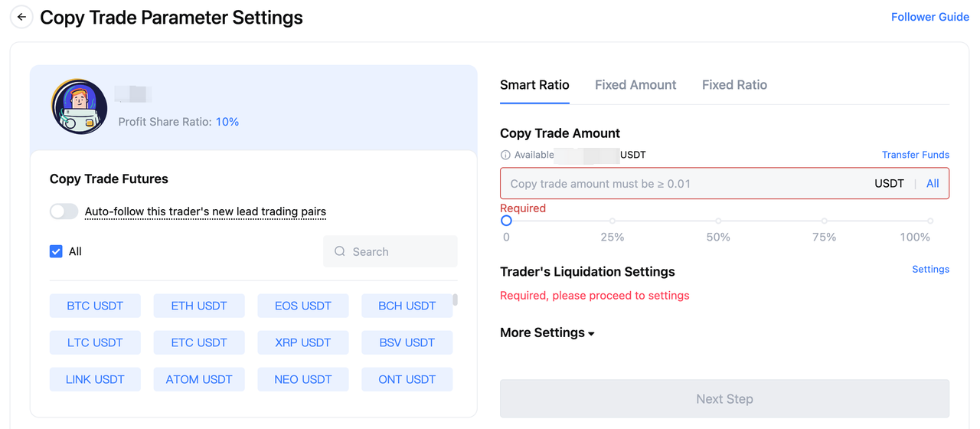980x429 pixels.
Task: Click the trading pairs list scrollbar
Action: (456, 300)
